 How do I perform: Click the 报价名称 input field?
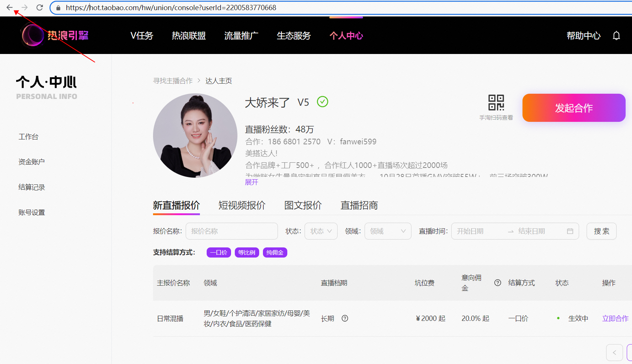(232, 231)
